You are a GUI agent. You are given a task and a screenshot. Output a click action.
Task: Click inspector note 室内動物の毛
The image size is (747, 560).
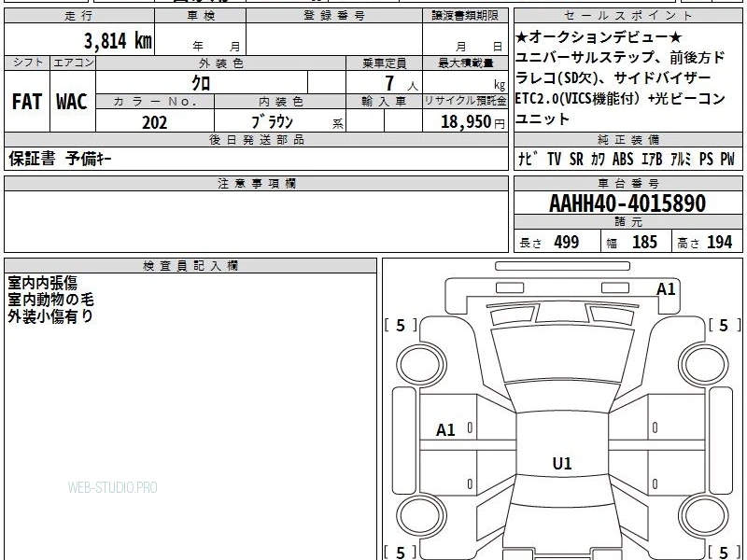click(51, 300)
